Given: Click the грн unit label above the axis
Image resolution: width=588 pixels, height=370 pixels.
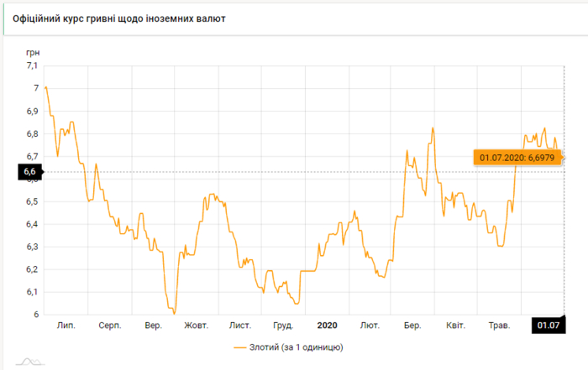Looking at the screenshot, I should point(34,52).
